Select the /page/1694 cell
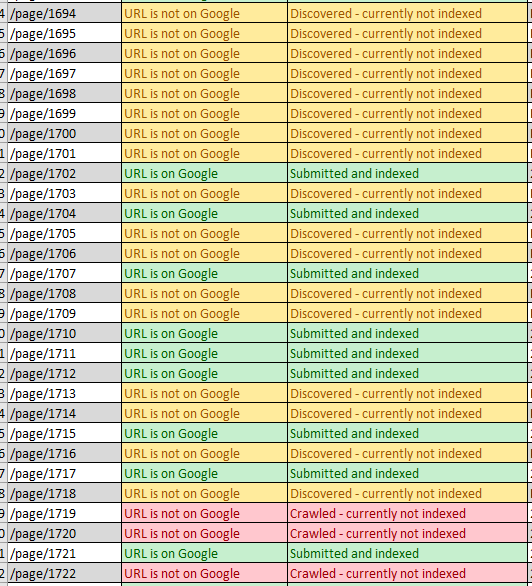 [64, 13]
